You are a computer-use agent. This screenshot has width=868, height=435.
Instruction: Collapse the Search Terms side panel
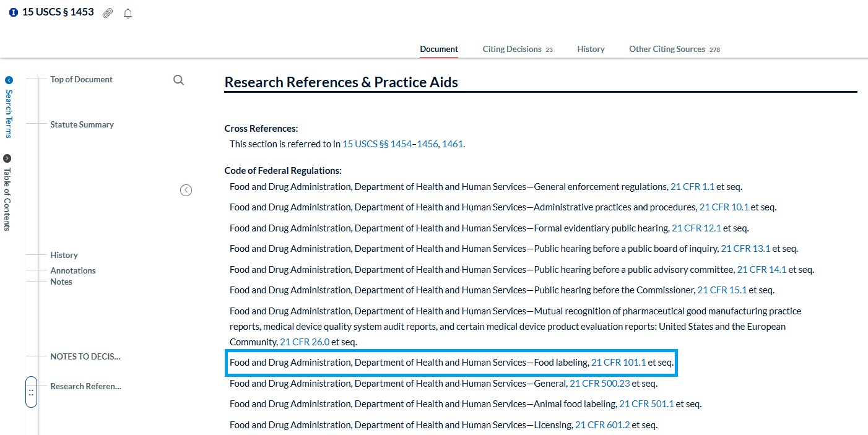8,80
